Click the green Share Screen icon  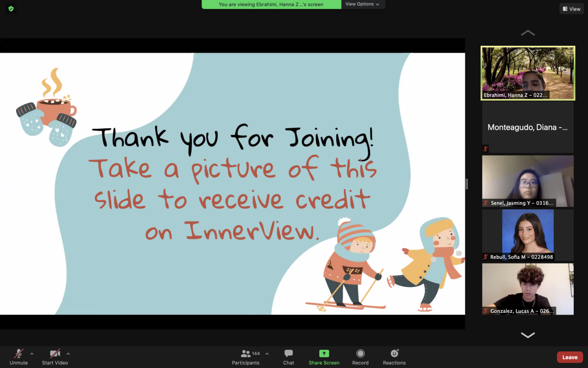(x=324, y=353)
